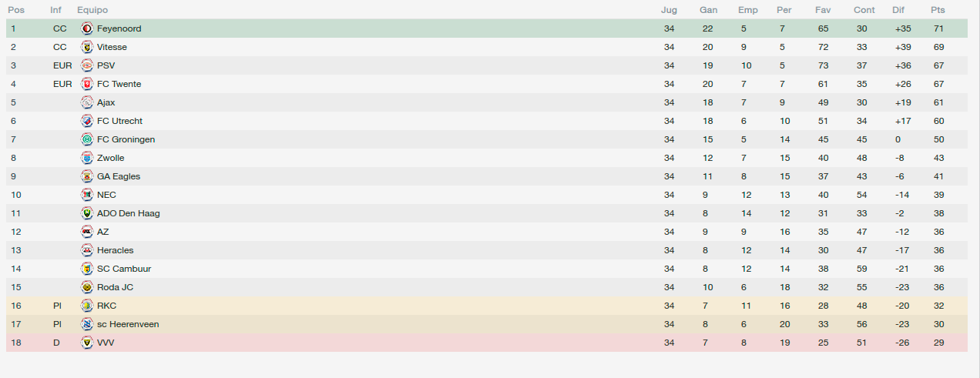Image resolution: width=980 pixels, height=378 pixels.
Task: Click the Roda JC crest icon
Action: point(86,287)
